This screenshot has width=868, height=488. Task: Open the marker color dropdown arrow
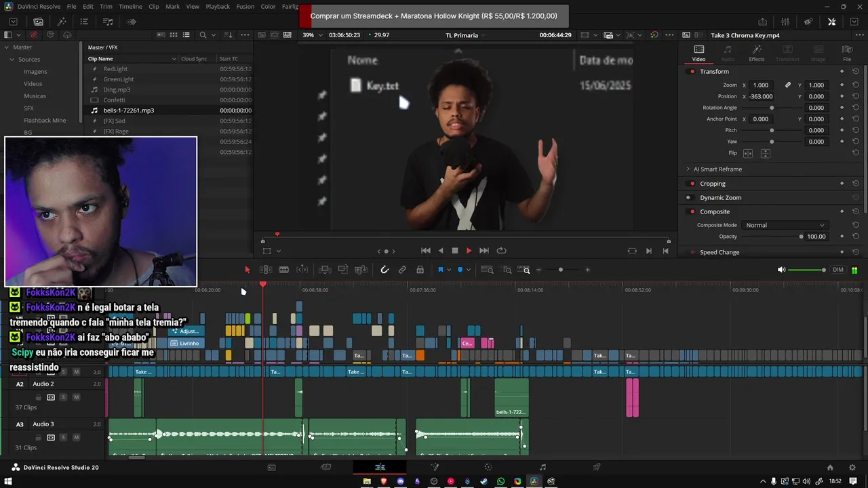click(468, 270)
